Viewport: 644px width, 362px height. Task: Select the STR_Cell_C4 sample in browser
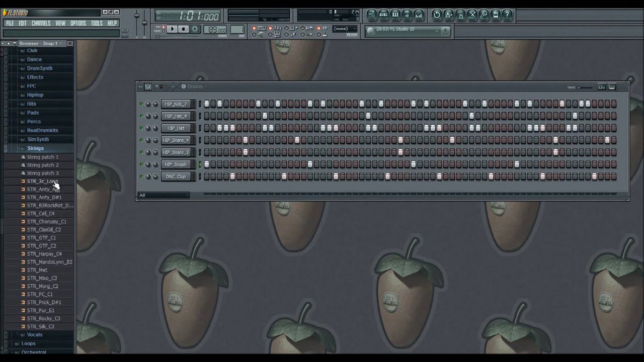[x=41, y=214]
